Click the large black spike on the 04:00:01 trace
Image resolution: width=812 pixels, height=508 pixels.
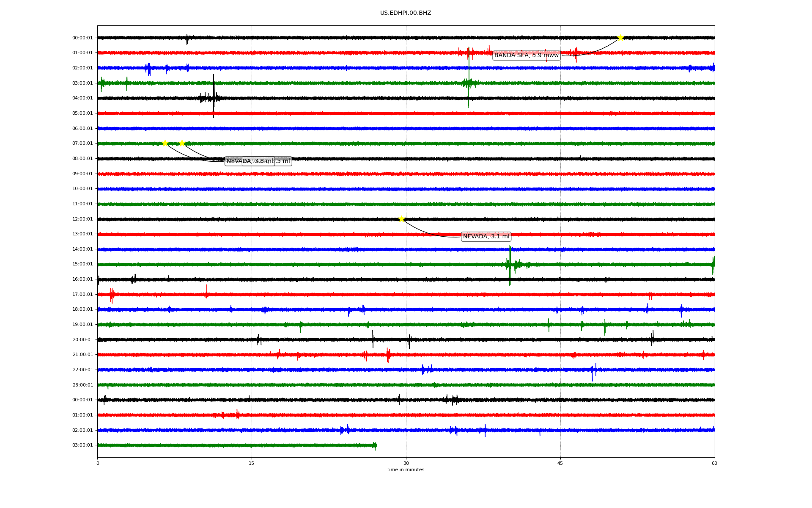tap(214, 96)
